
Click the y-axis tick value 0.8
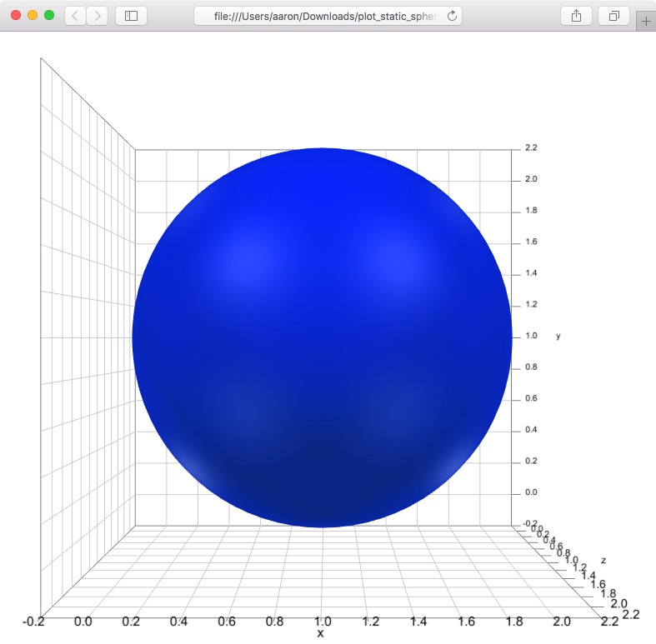pyautogui.click(x=531, y=367)
